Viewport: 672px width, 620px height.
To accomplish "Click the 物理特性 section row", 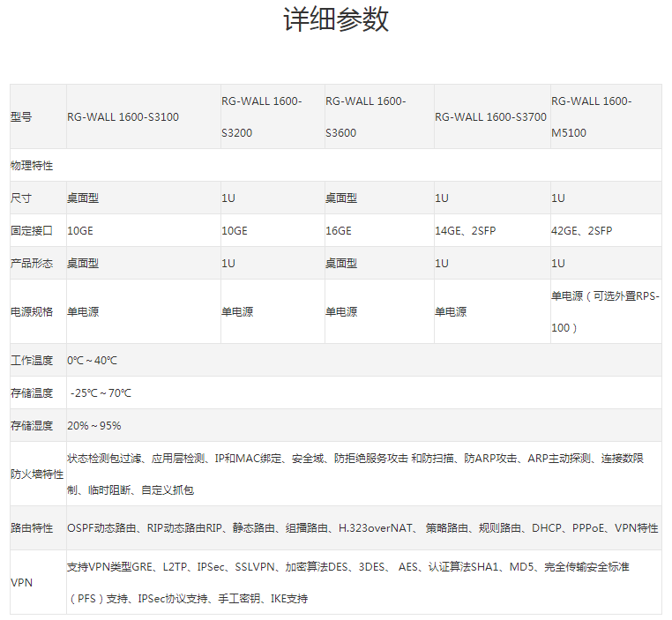I will (x=32, y=166).
